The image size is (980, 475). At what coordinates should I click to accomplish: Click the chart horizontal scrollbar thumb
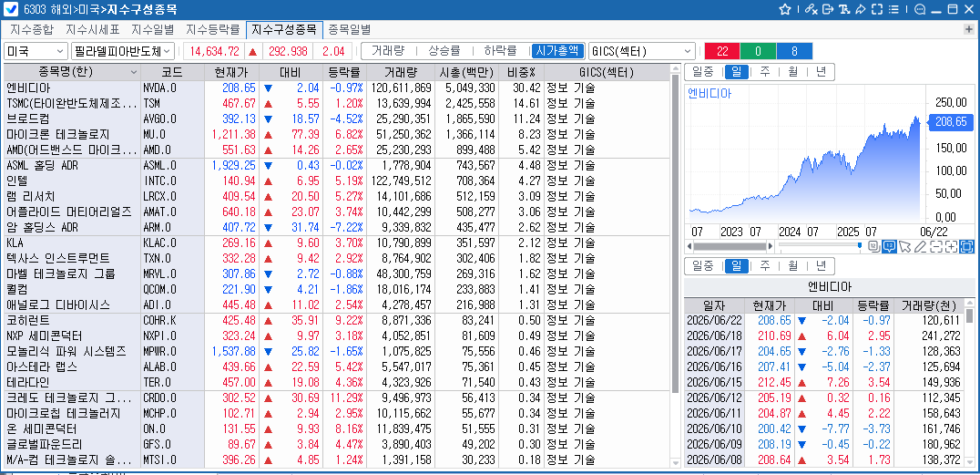730,246
